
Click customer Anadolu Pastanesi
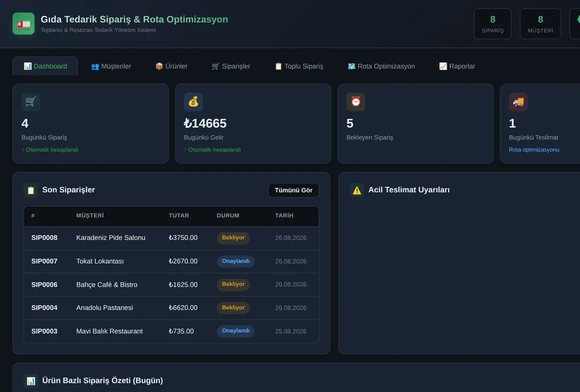[x=104, y=308]
